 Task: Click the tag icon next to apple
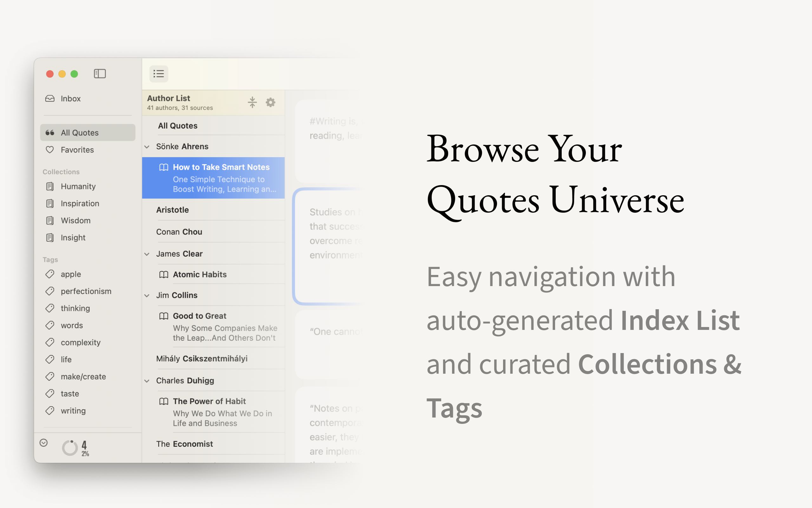[50, 274]
